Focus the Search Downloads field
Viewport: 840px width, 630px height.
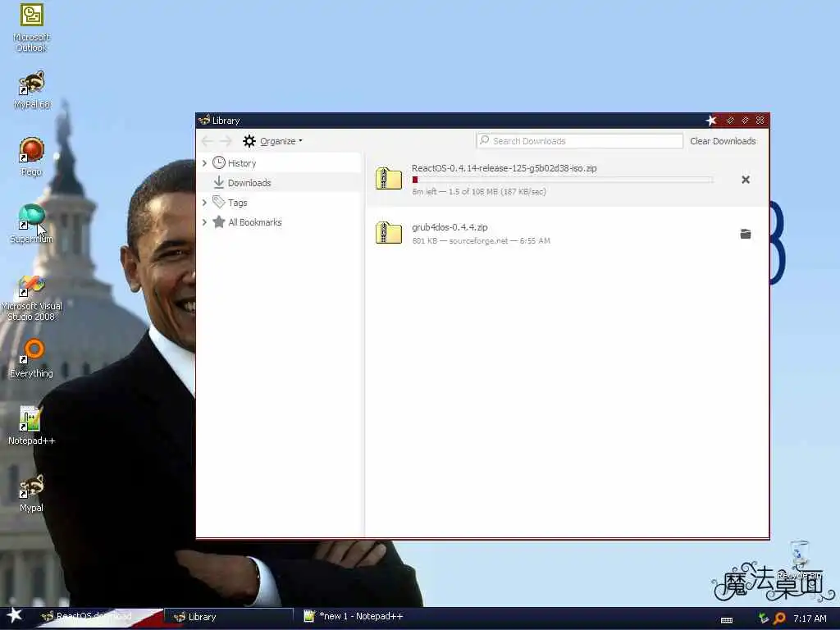[x=579, y=141]
